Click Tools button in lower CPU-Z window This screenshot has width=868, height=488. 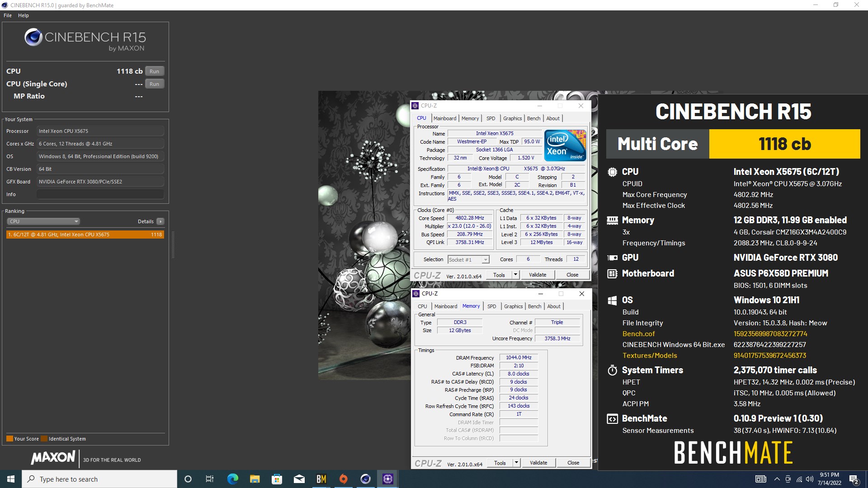(500, 463)
